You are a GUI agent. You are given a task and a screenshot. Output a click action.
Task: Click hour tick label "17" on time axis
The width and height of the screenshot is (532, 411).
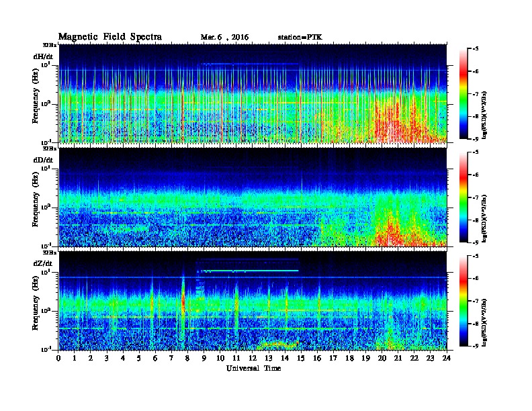pos(333,359)
